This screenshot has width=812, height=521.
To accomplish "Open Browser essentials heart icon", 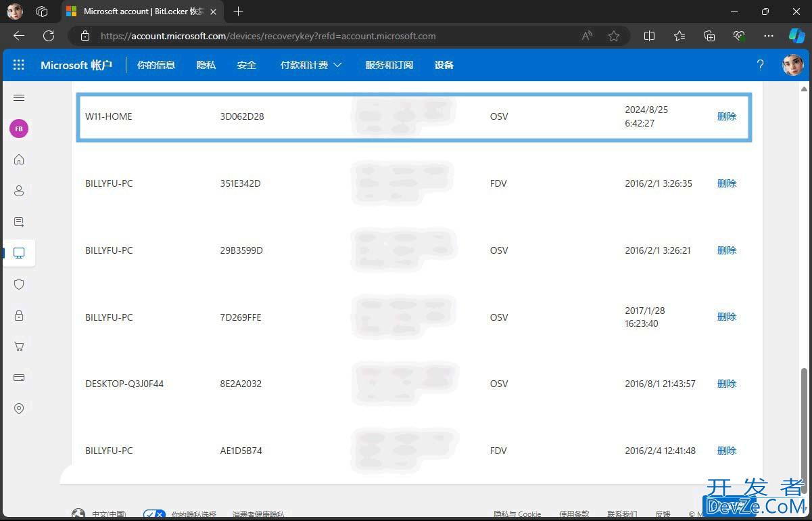I will tap(739, 36).
